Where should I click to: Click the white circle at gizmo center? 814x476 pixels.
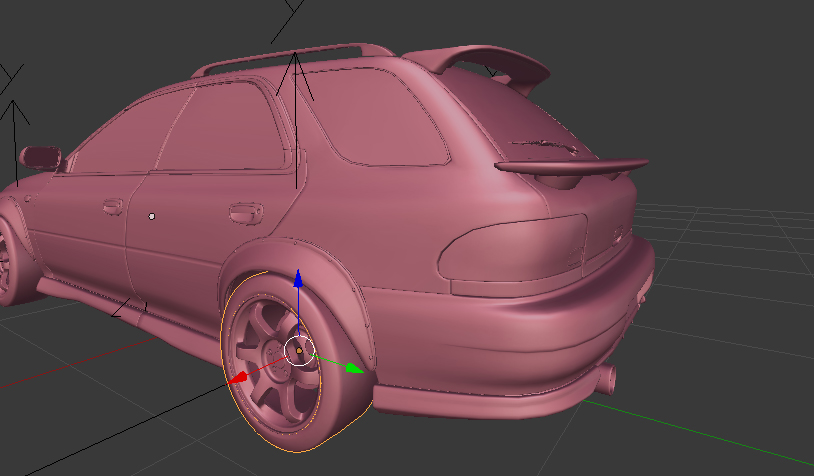(299, 350)
